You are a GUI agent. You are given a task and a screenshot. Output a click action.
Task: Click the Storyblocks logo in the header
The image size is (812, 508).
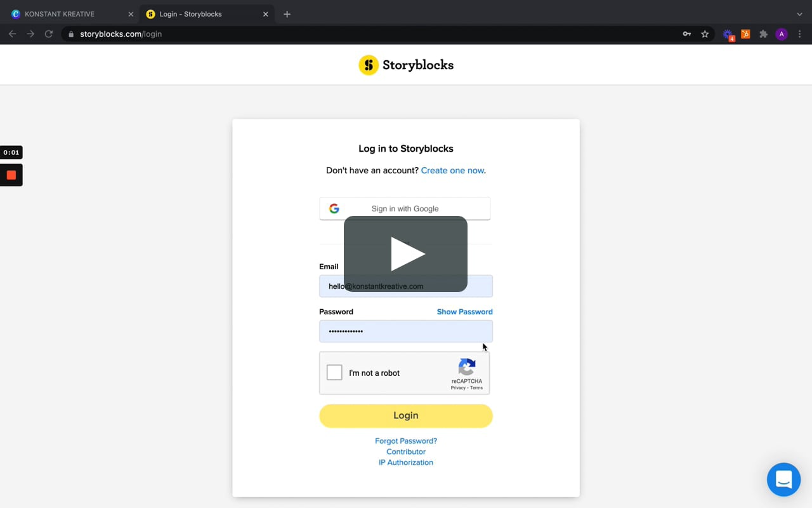406,65
